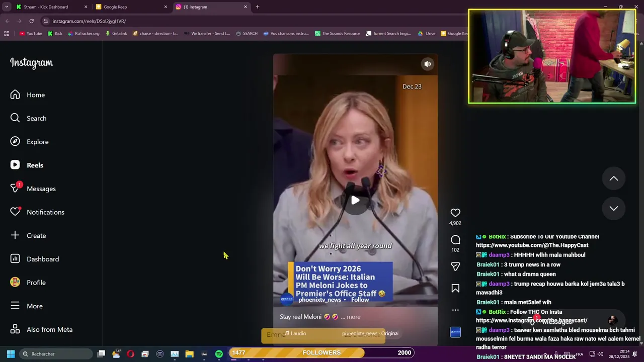The image size is (644, 362).
Task: Click the Instagram logo
Action: click(31, 63)
